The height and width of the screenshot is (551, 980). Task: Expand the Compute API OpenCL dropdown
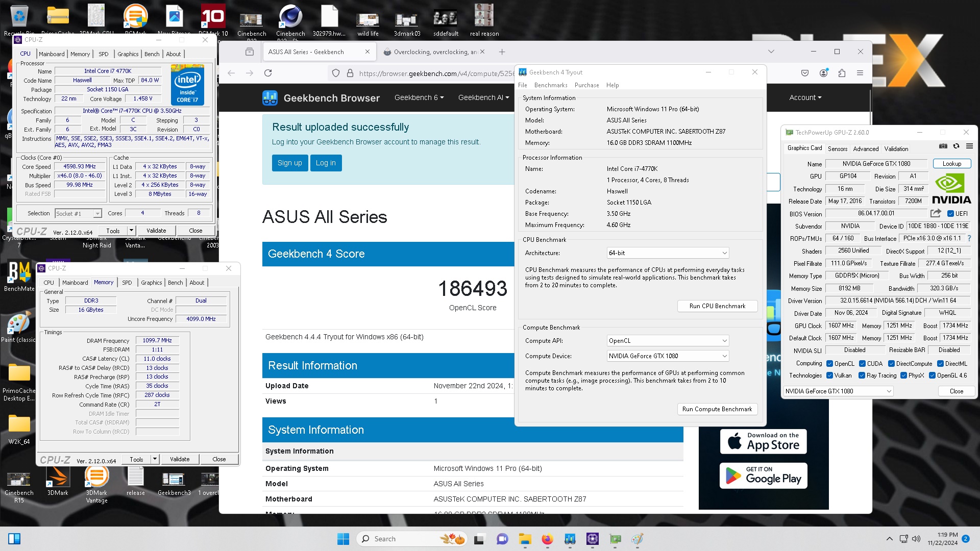pos(668,341)
